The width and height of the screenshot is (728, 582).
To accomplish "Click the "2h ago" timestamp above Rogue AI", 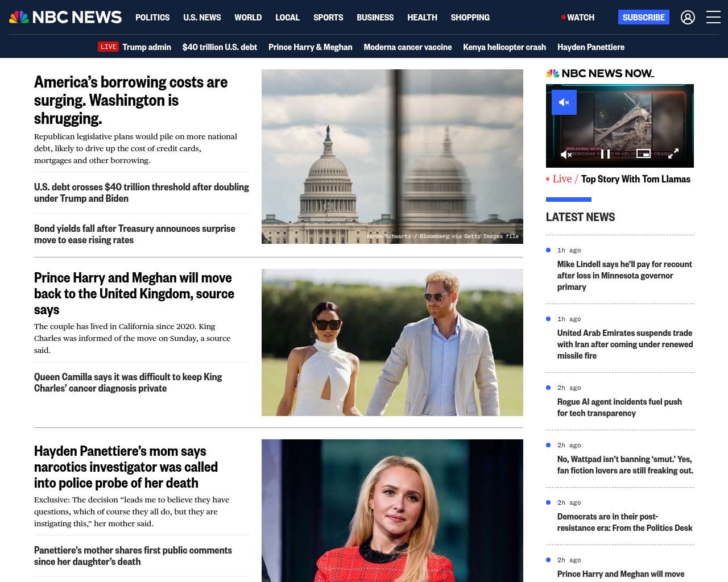I will coord(569,388).
